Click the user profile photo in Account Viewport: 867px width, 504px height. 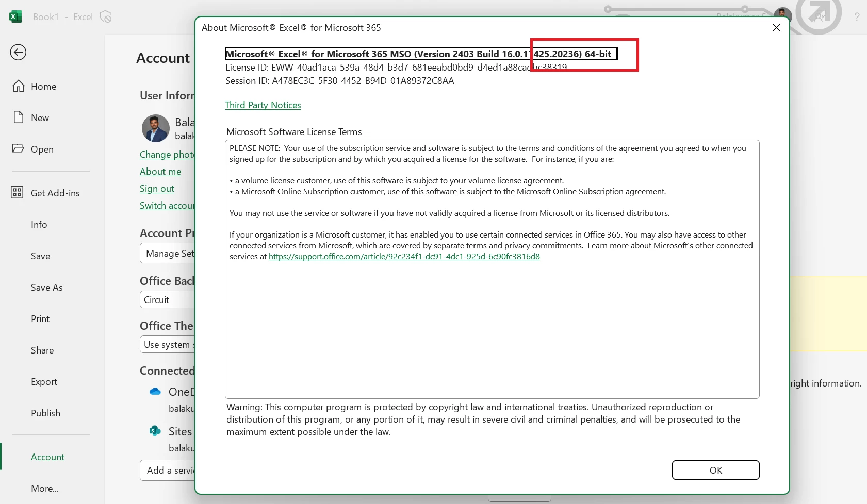tap(156, 128)
